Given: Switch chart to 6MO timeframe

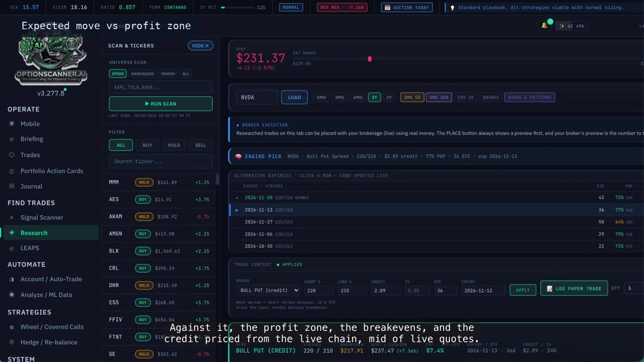Looking at the screenshot, I should 358,98.
